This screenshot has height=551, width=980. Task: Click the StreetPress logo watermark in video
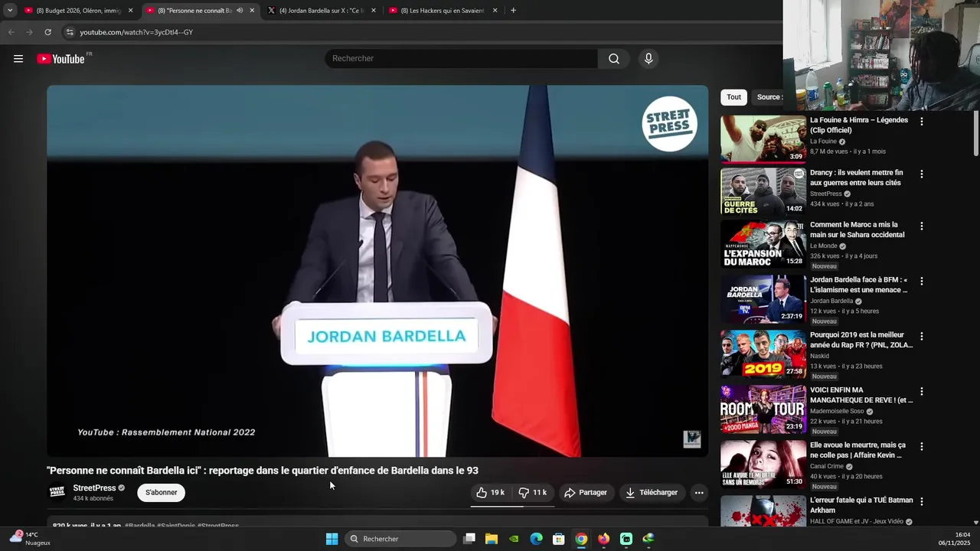click(669, 123)
